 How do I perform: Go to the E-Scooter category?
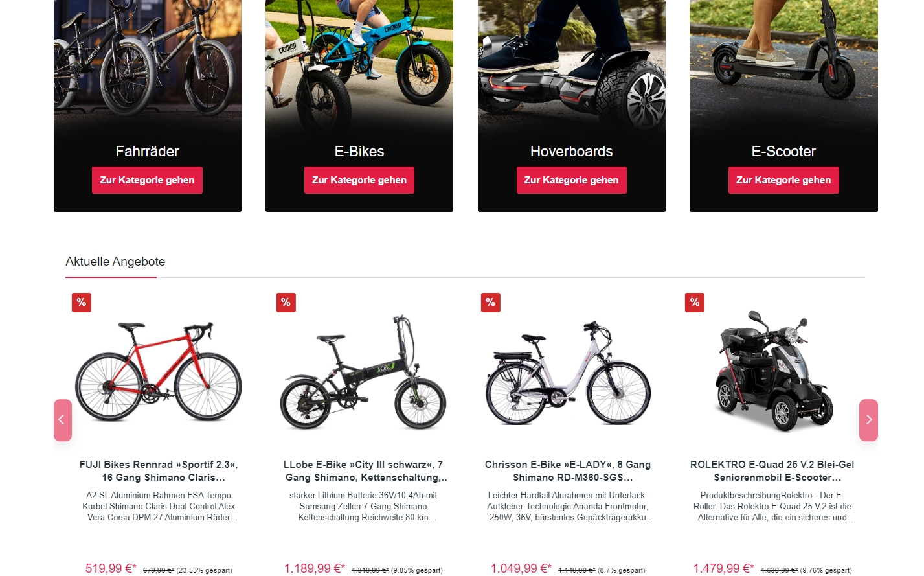tap(783, 180)
